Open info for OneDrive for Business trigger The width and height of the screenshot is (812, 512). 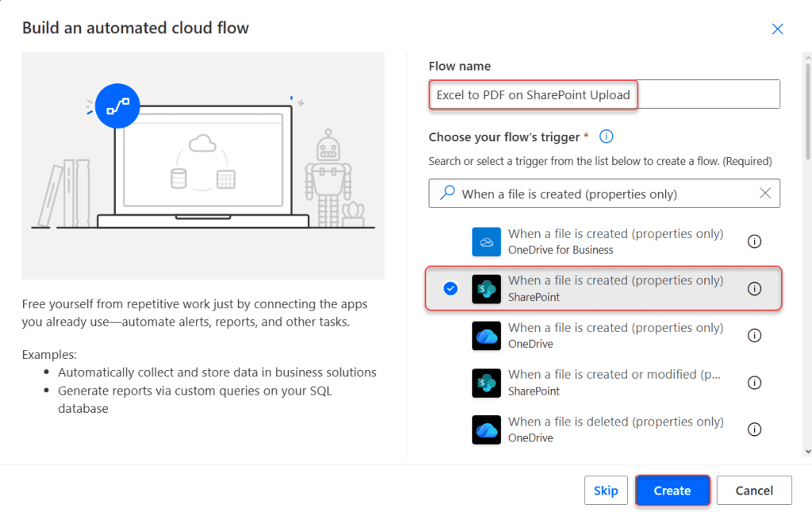(755, 241)
